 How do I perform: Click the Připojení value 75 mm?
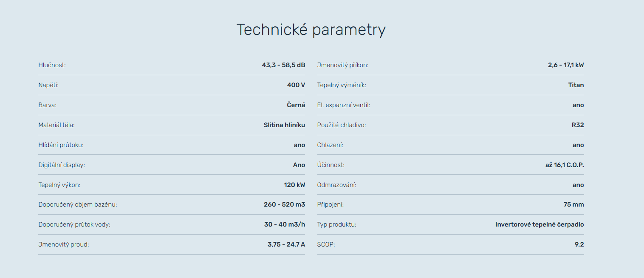click(x=573, y=204)
